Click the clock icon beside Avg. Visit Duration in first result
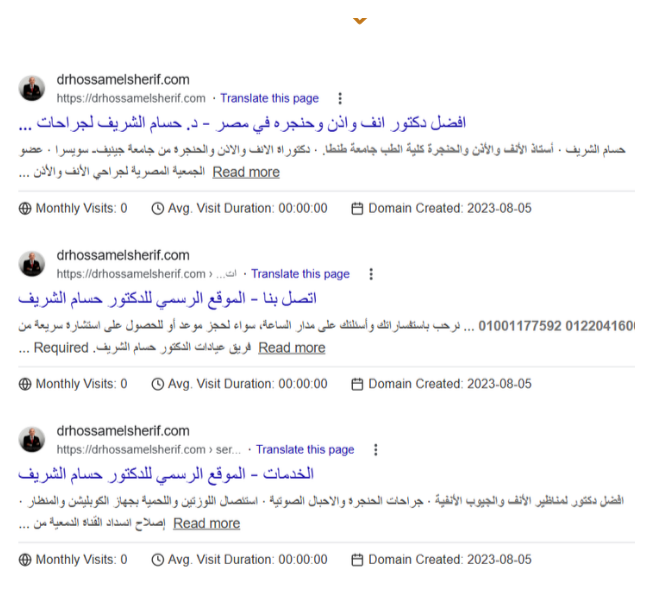 [157, 208]
